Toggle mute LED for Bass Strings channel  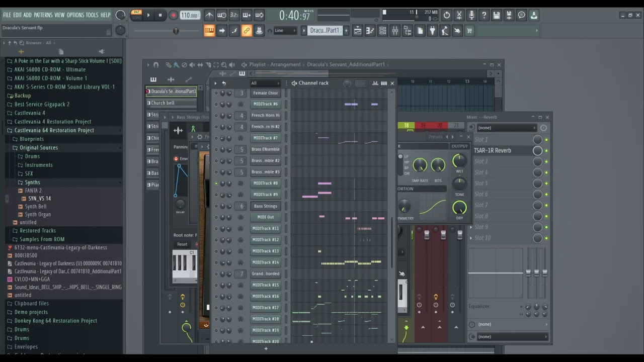216,206
